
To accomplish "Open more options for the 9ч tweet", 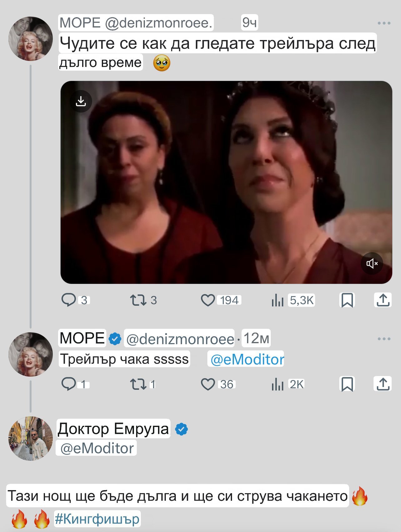I will 384,23.
